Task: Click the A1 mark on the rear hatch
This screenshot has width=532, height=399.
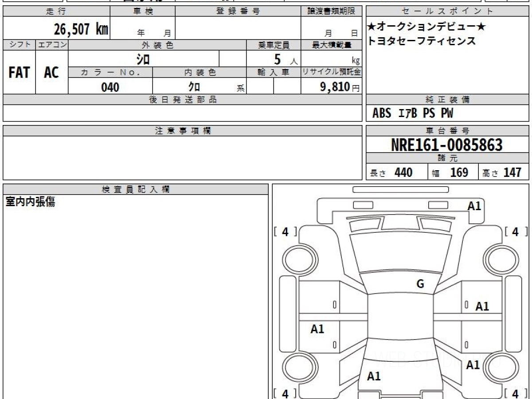Action: tap(374, 376)
